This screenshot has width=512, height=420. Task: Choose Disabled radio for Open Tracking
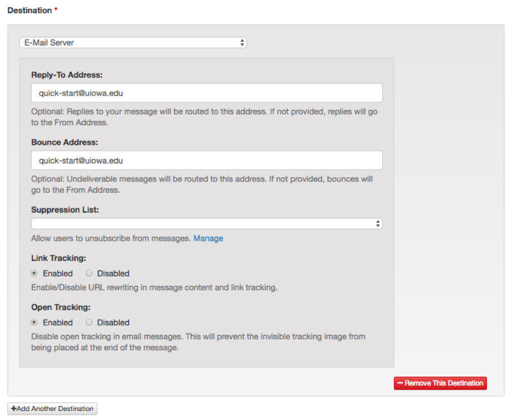point(89,323)
